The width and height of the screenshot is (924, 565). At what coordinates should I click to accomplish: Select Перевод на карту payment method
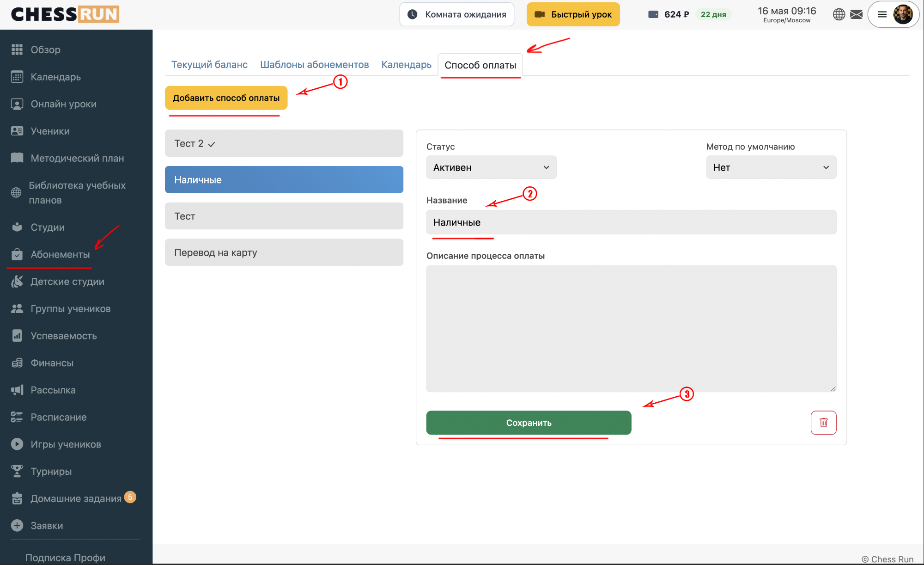click(x=284, y=252)
